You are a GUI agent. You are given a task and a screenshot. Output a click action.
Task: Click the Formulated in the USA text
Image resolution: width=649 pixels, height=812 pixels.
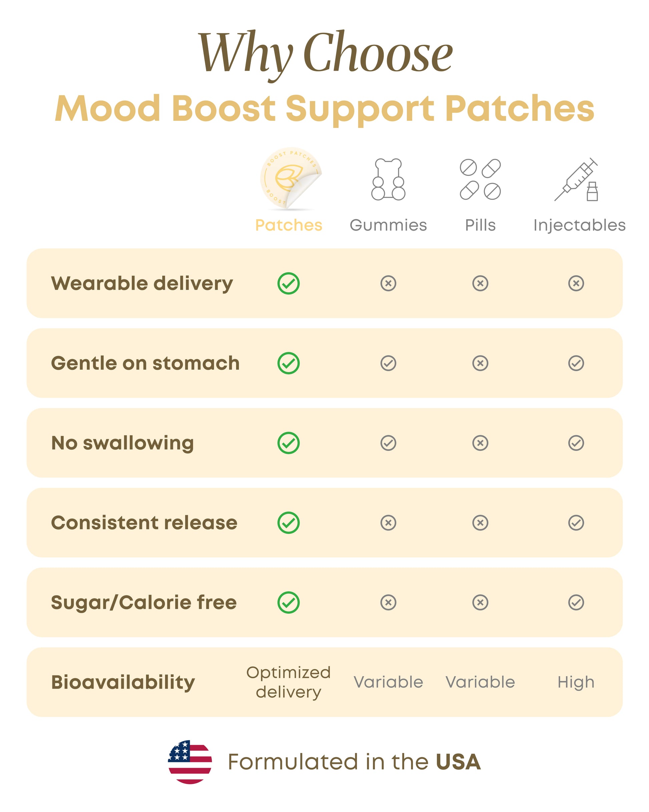(x=354, y=762)
